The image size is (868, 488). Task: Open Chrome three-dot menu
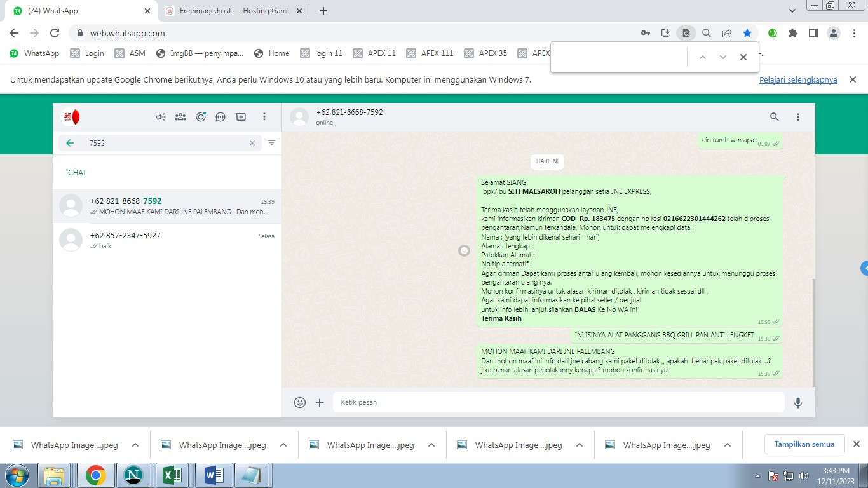(855, 33)
